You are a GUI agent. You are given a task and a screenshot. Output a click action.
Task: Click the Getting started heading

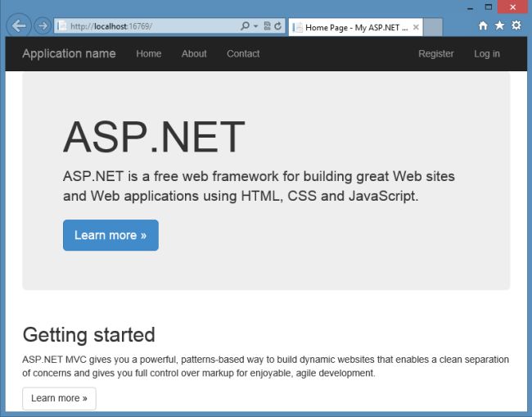pos(89,335)
